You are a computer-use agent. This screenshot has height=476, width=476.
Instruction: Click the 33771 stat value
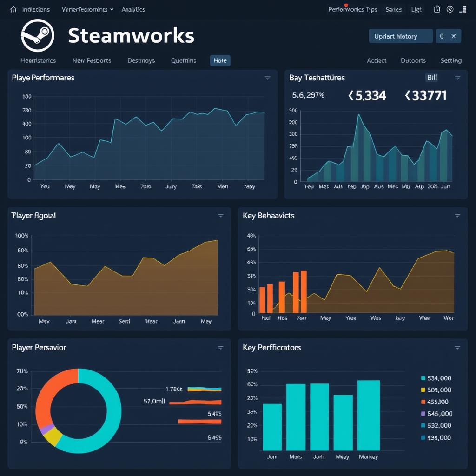coord(426,96)
